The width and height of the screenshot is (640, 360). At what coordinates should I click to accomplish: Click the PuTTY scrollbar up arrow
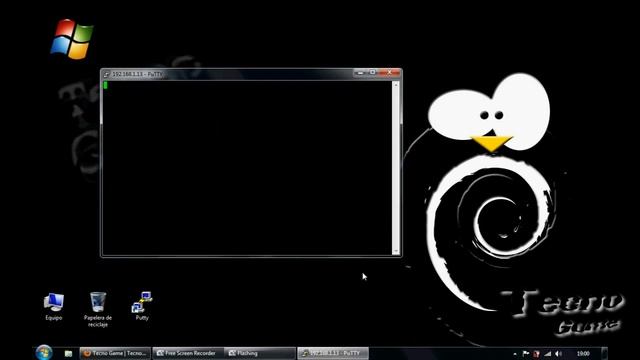click(x=396, y=84)
